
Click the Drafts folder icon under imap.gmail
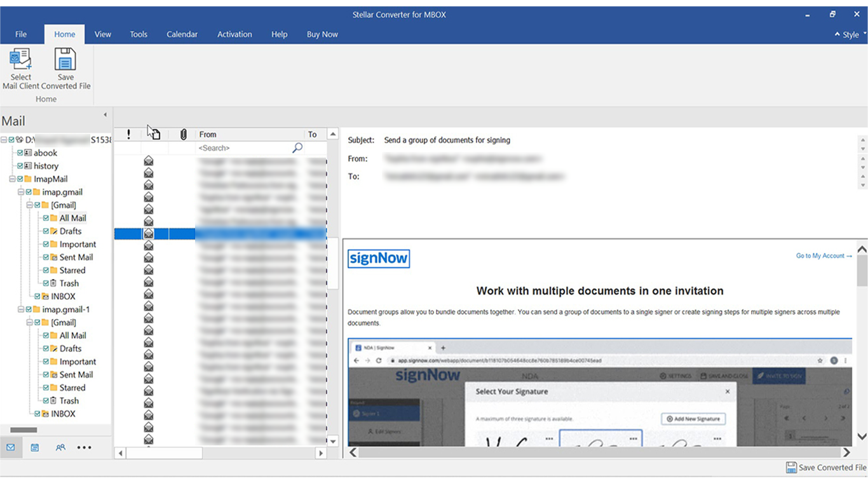click(x=54, y=231)
